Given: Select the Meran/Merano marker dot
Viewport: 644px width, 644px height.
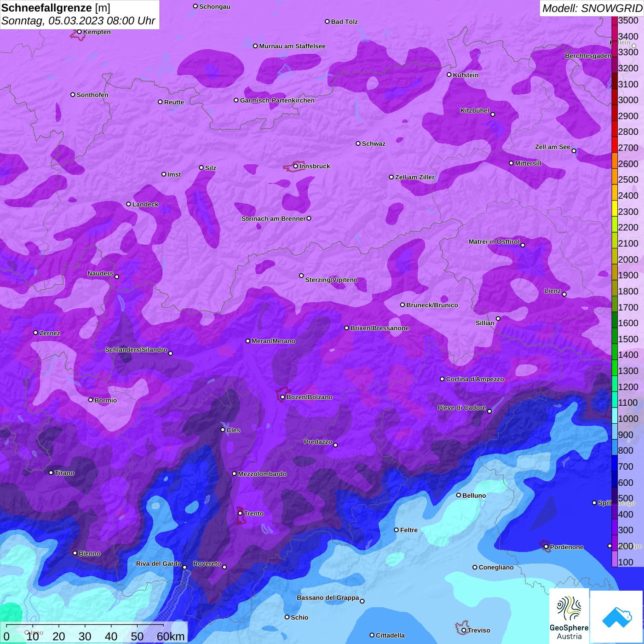Looking at the screenshot, I should click(x=247, y=341).
